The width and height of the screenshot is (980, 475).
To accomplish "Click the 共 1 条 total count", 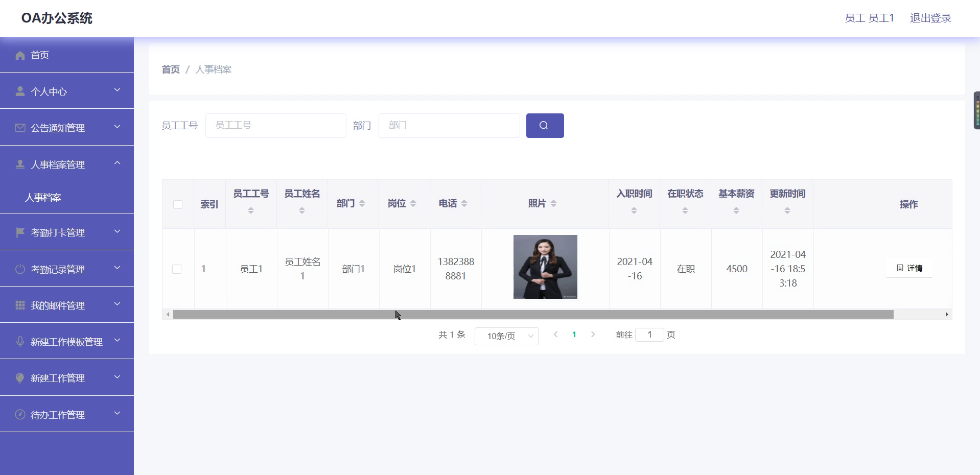I will 452,335.
